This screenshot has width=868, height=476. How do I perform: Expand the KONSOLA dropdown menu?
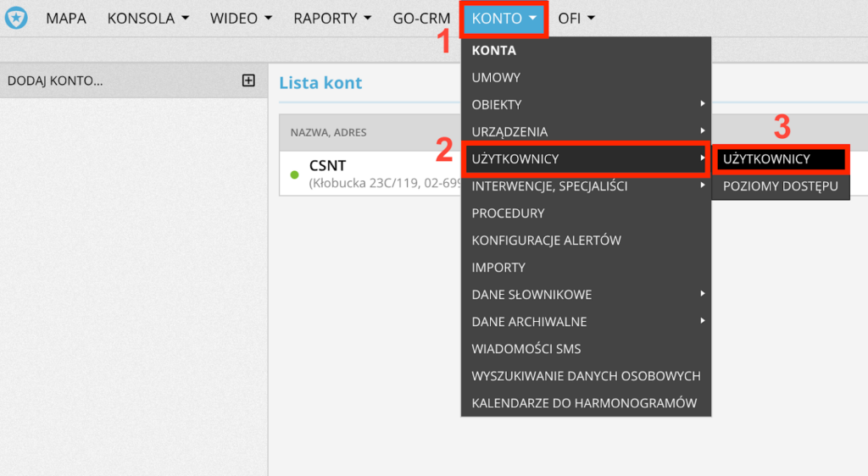[147, 19]
